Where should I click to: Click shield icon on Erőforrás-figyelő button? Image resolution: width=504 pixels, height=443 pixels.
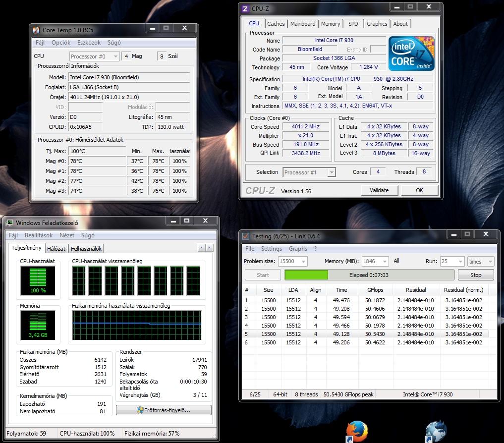pyautogui.click(x=140, y=410)
